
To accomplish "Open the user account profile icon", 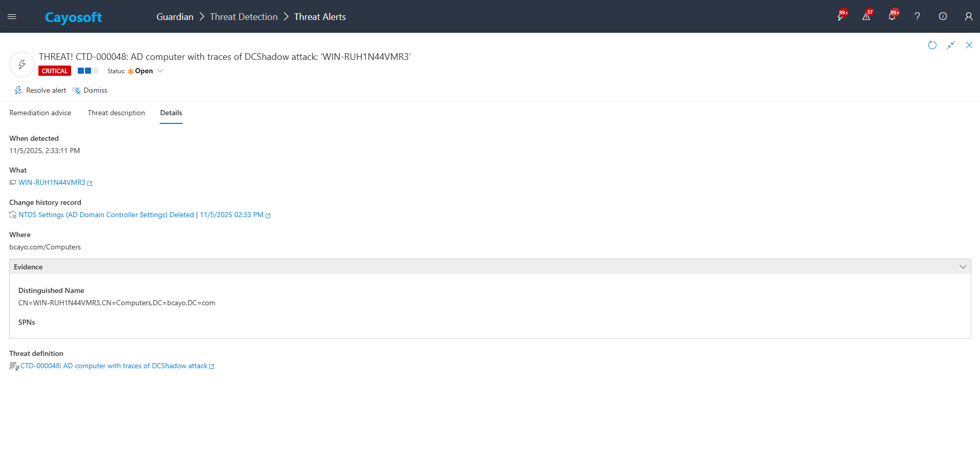I will tap(968, 16).
